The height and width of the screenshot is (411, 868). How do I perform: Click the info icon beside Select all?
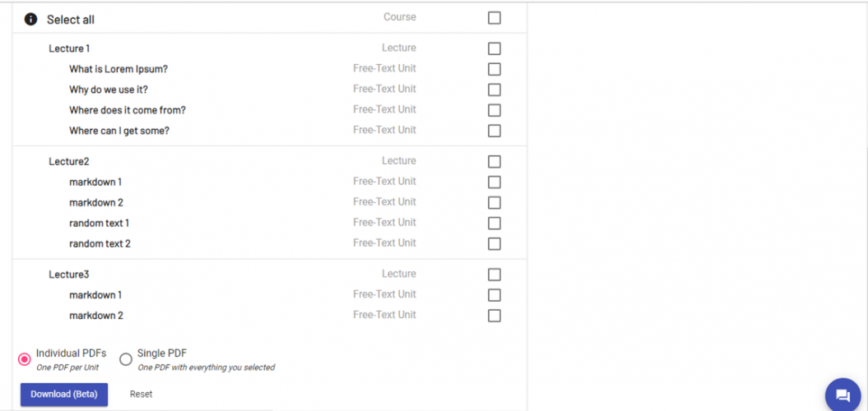click(30, 19)
